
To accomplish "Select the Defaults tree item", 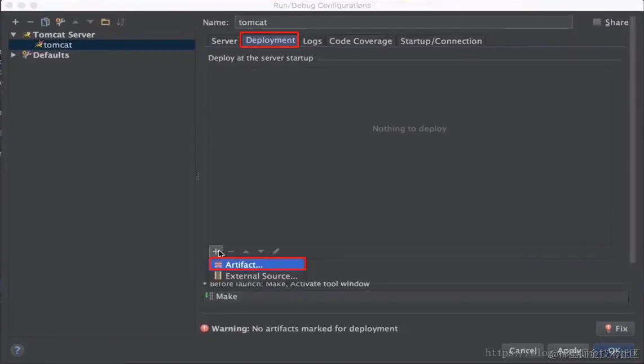I will tap(51, 55).
